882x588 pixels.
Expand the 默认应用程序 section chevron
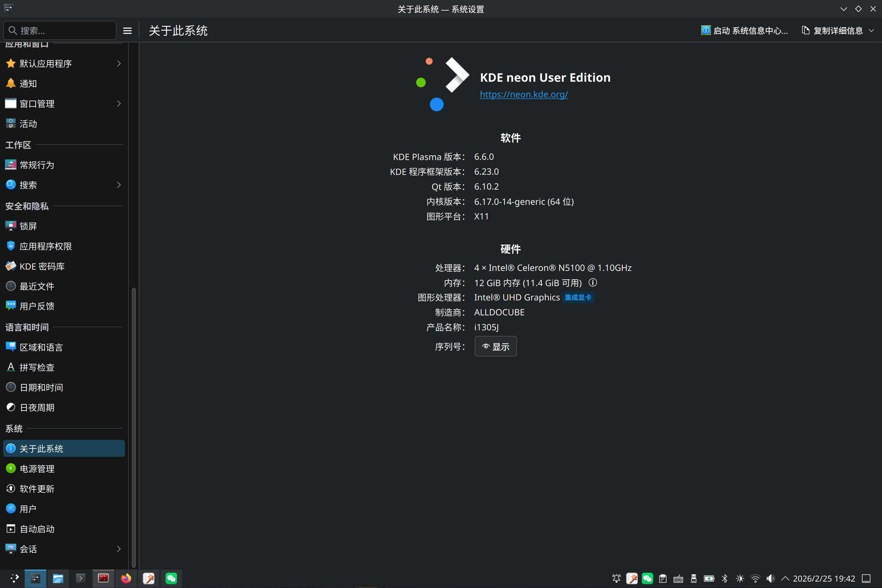pos(119,64)
